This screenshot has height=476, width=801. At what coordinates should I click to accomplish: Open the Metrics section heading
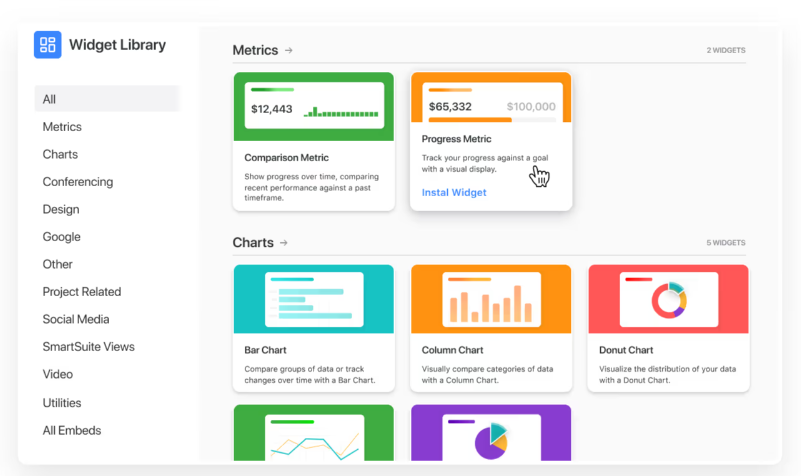[x=255, y=50]
